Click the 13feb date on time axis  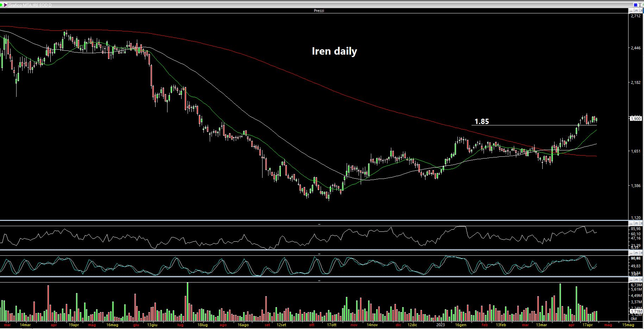[x=501, y=325]
